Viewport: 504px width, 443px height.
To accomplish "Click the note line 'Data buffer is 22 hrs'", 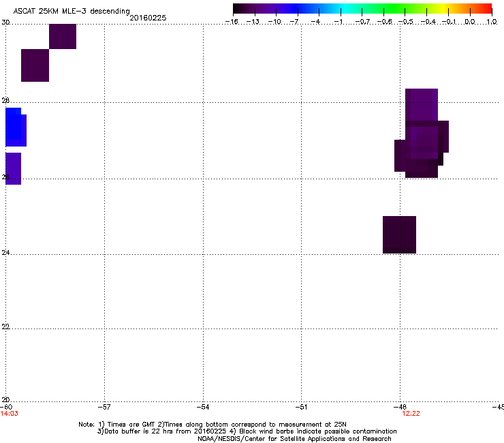I will (247, 431).
